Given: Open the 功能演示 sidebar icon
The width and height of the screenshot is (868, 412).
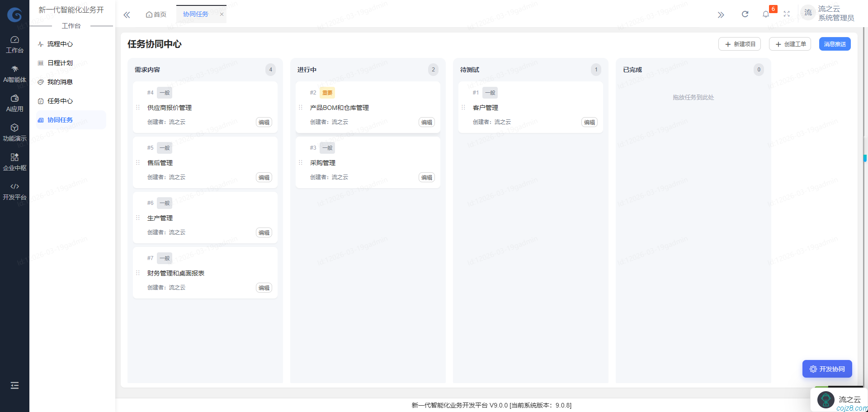Looking at the screenshot, I should 14,132.
